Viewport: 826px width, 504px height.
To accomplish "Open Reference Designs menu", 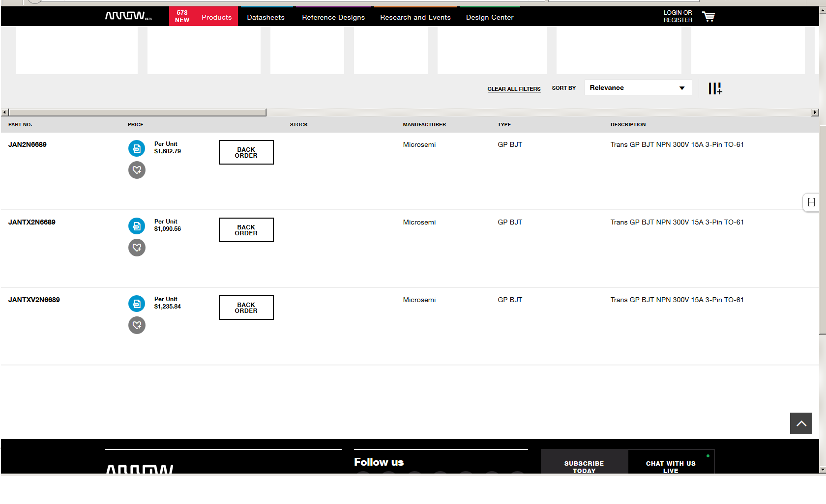I will point(333,17).
